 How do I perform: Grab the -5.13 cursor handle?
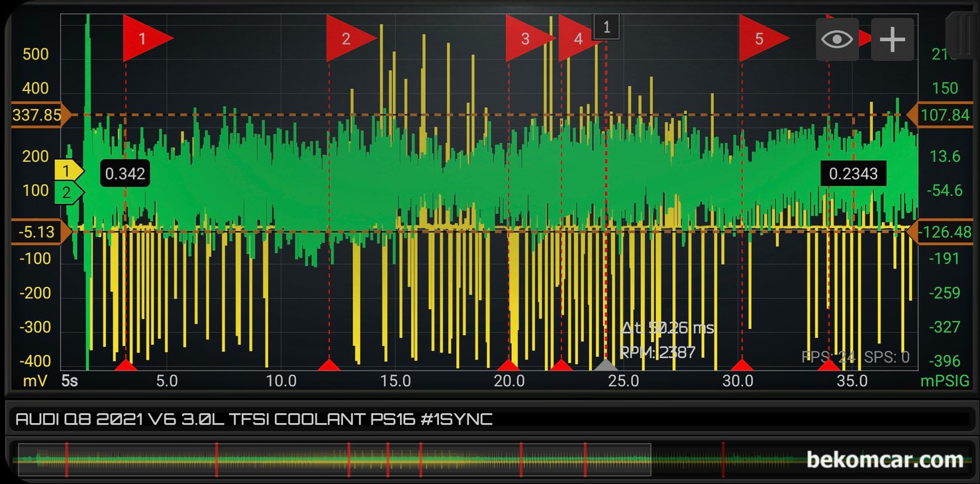tap(41, 232)
